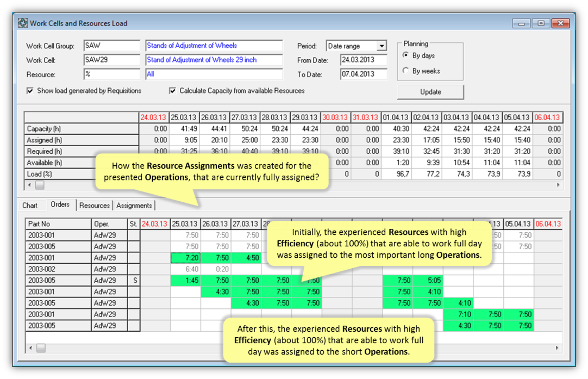588x379 pixels.
Task: Click assigned value 25:00
Action: 245,140
